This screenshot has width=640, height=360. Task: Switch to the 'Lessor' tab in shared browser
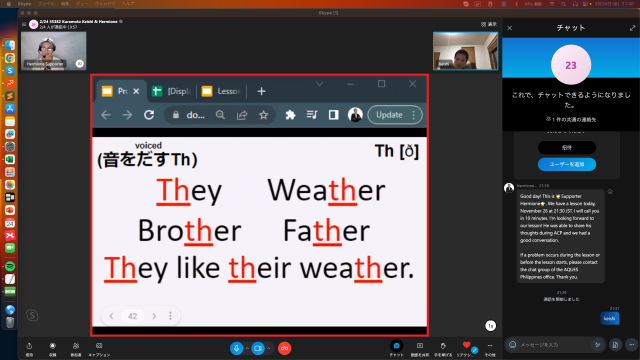click(x=221, y=91)
